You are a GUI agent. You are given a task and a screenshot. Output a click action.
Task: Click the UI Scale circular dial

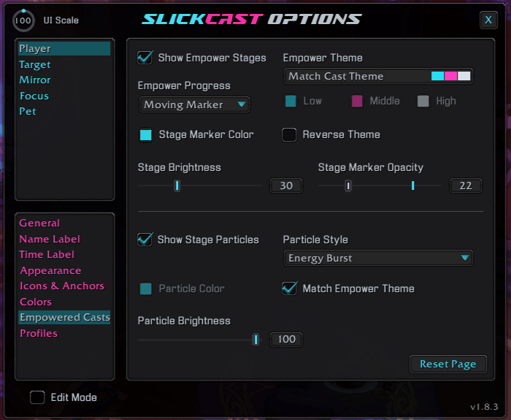click(x=23, y=20)
